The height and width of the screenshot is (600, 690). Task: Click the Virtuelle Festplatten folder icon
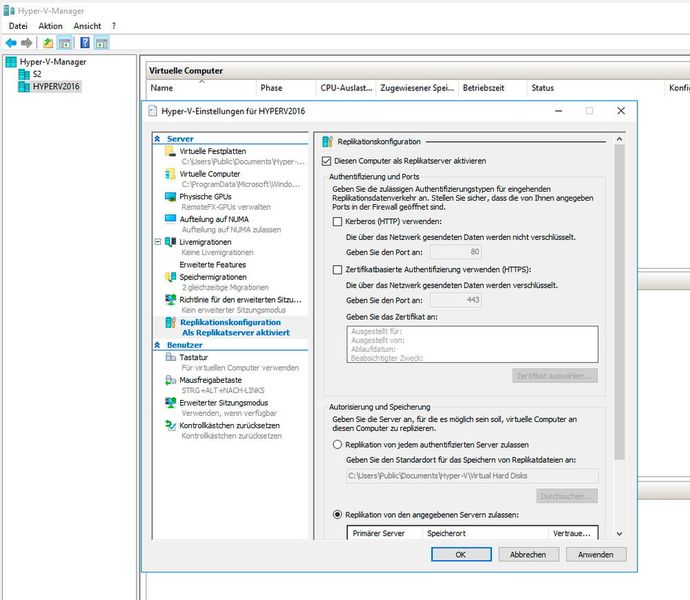(170, 151)
